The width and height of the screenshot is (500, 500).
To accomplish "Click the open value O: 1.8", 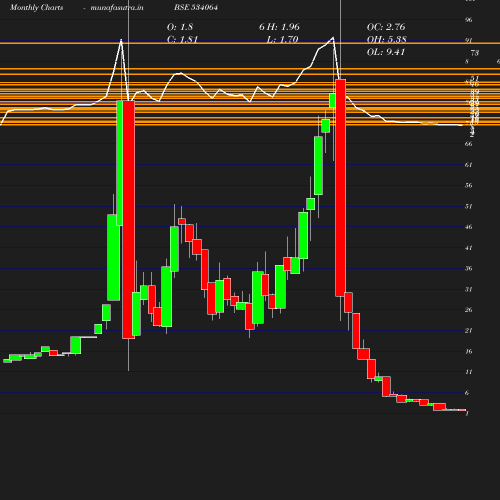I will 180,27.
